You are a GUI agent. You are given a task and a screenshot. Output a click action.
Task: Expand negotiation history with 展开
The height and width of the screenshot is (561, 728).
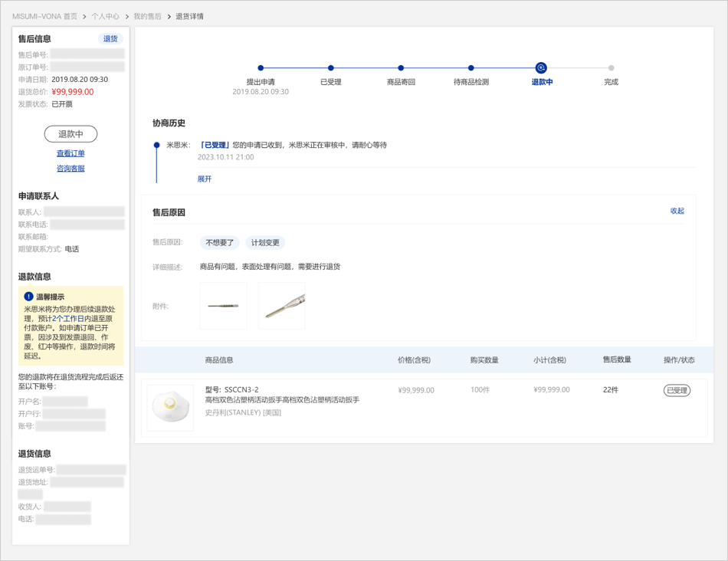(x=205, y=179)
